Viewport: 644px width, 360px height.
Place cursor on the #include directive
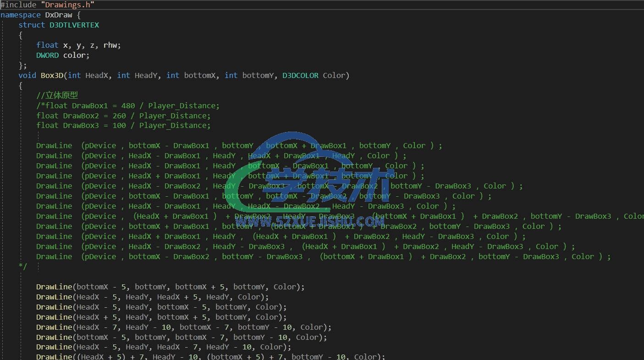point(16,5)
